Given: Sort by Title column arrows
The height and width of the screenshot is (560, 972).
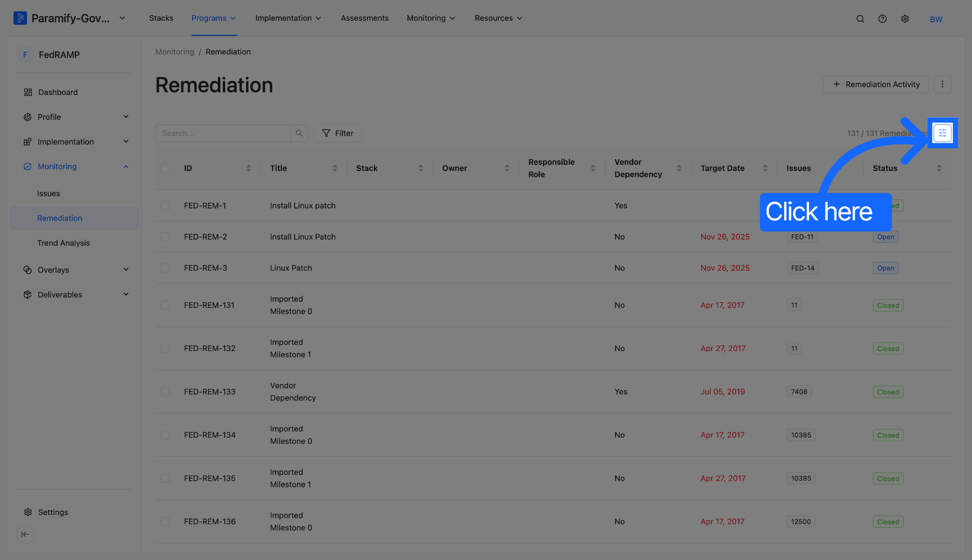Looking at the screenshot, I should pyautogui.click(x=335, y=168).
